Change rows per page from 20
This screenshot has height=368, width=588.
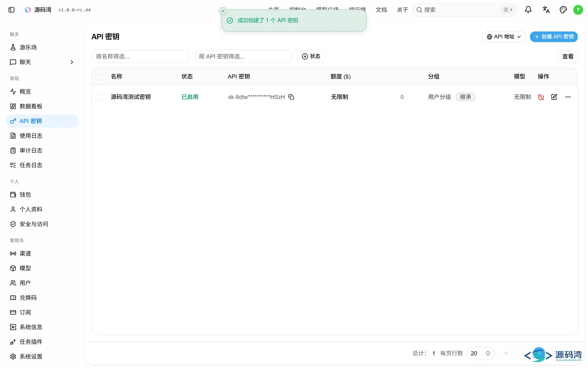coord(480,353)
